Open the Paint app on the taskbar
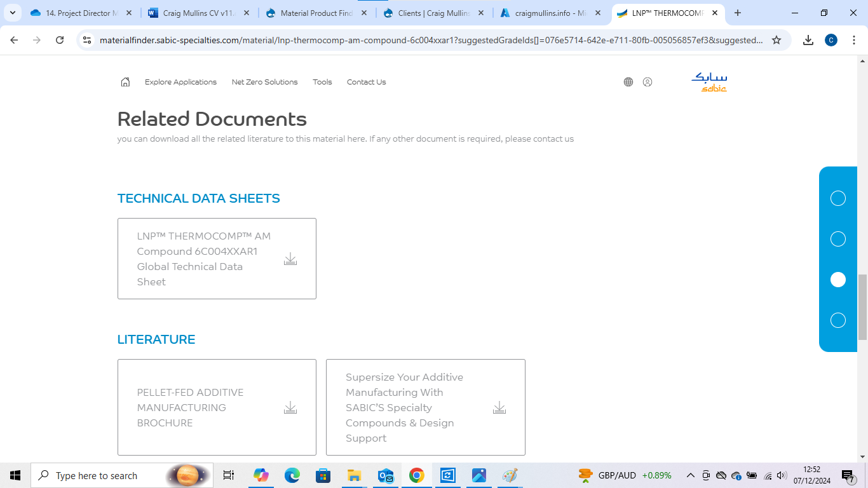Viewport: 868px width, 488px height. pos(510,475)
